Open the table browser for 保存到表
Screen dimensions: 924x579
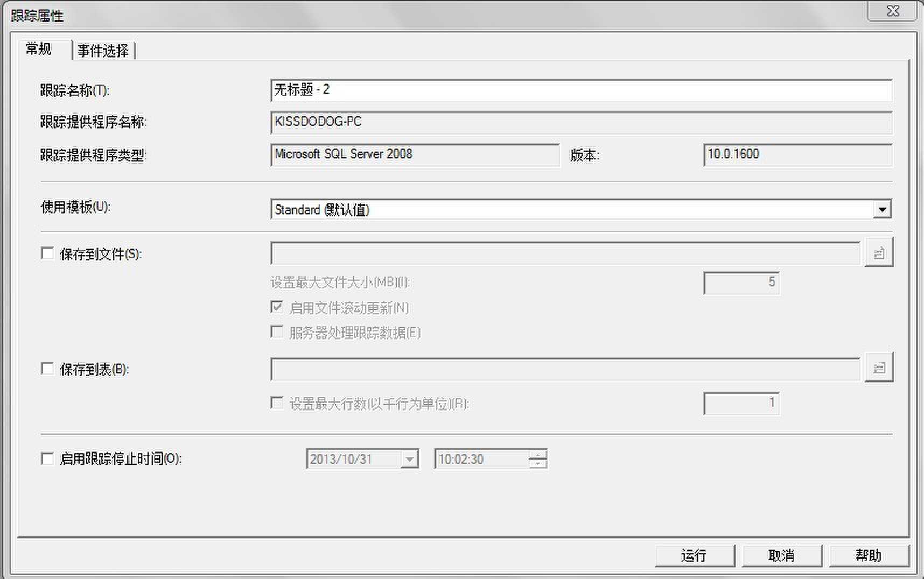pyautogui.click(x=879, y=368)
